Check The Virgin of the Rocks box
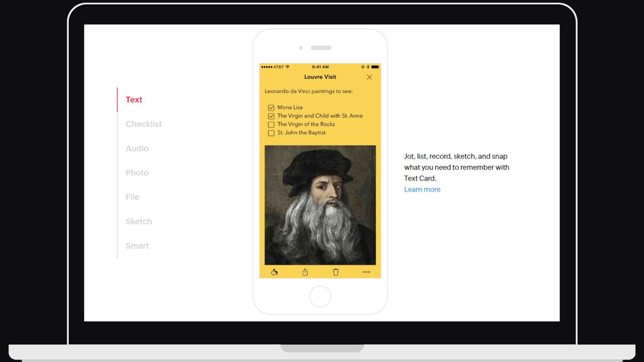Image resolution: width=644 pixels, height=362 pixels. coord(271,124)
